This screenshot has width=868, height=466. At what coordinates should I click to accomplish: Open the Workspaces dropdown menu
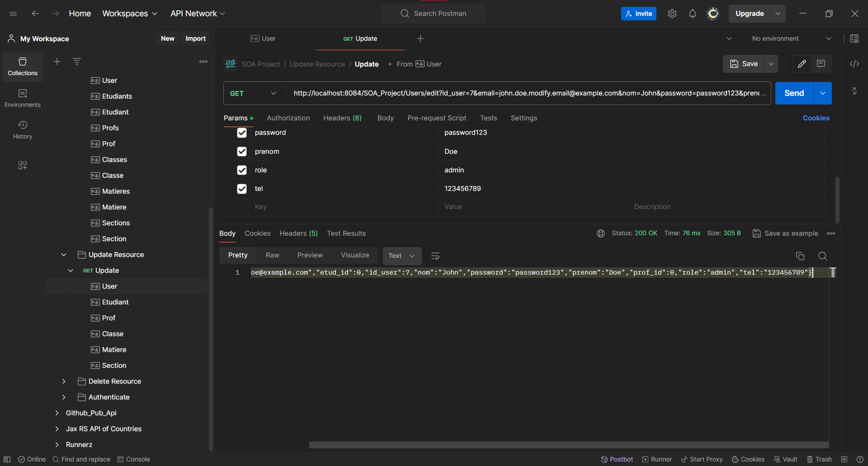pyautogui.click(x=130, y=14)
